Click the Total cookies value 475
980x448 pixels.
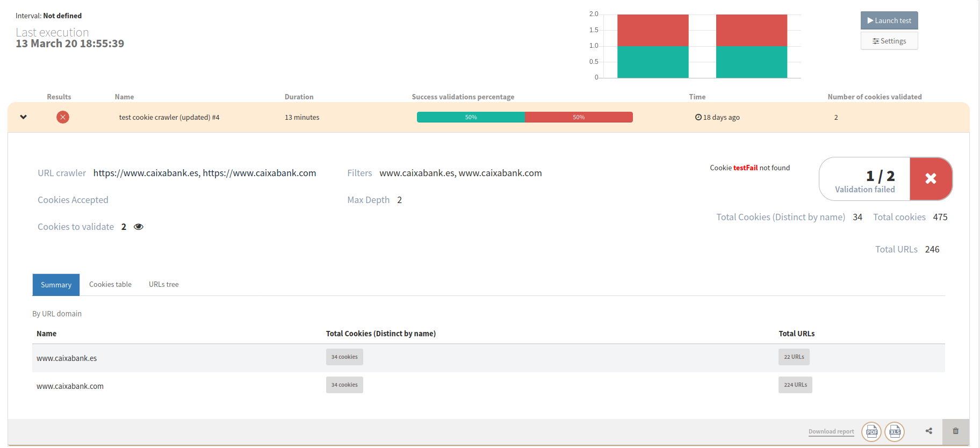pos(940,217)
